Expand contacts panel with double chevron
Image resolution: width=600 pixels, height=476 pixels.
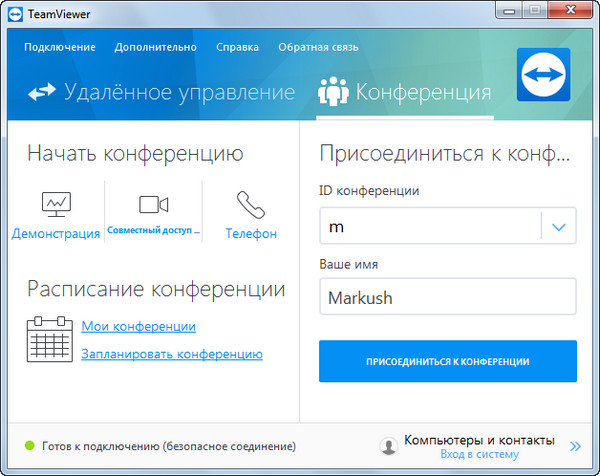coord(575,446)
